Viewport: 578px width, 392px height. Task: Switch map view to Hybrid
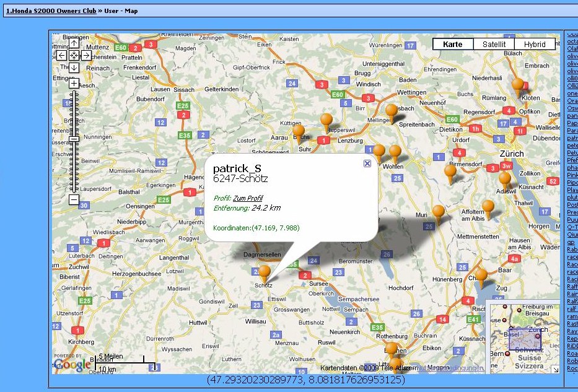(535, 45)
